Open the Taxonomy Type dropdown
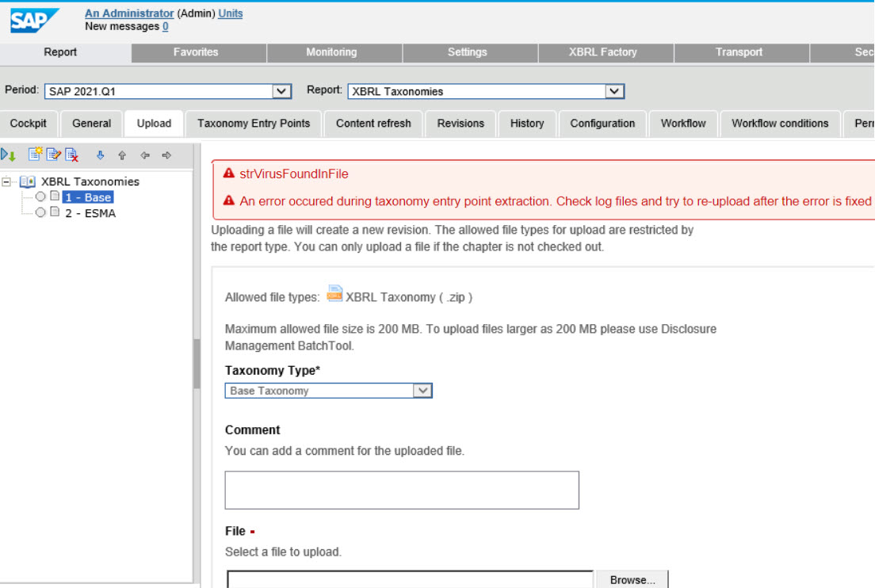 point(422,391)
